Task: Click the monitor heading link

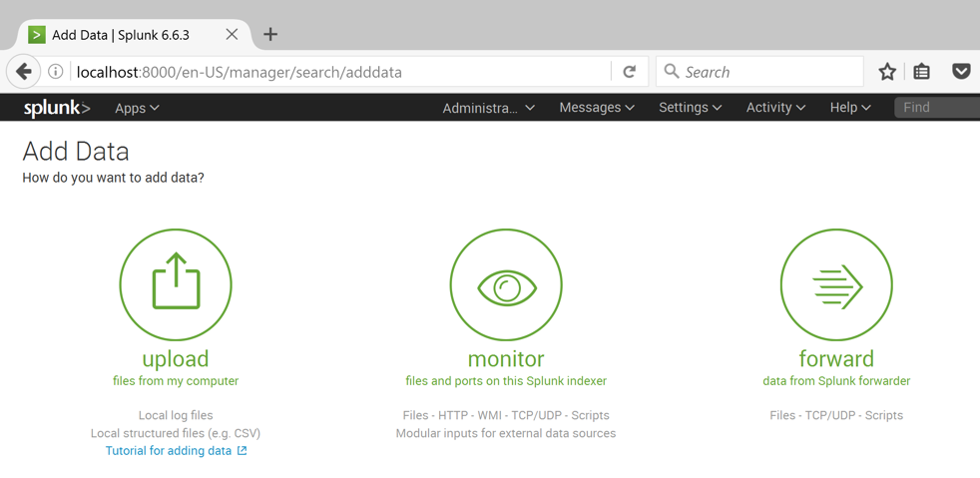Action: pos(506,358)
